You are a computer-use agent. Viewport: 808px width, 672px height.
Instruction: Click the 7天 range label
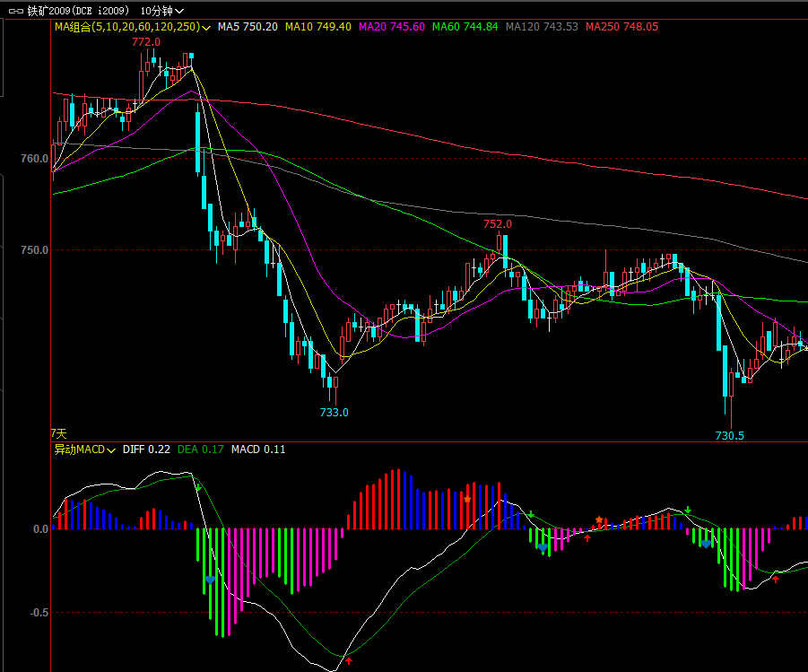click(59, 433)
